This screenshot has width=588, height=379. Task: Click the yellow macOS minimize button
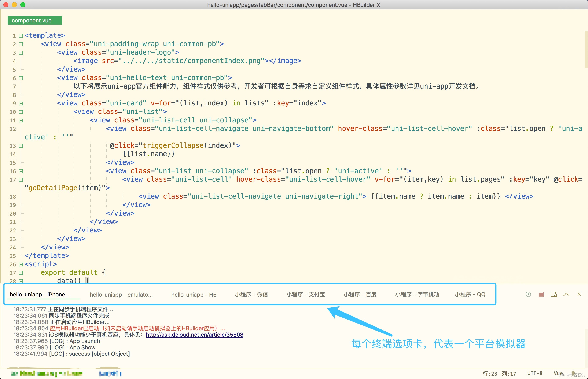point(15,5)
